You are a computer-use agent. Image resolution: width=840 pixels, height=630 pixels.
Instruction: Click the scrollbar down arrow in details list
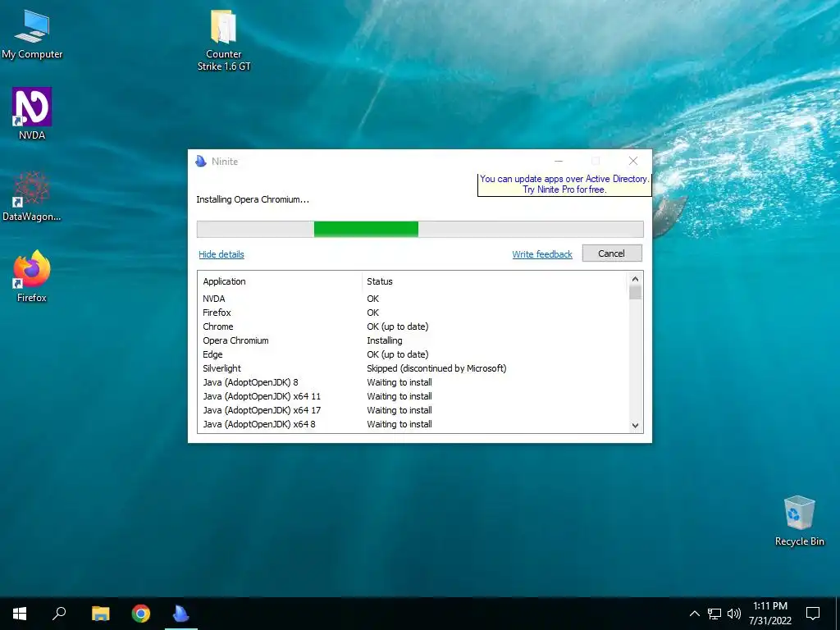[x=636, y=426]
